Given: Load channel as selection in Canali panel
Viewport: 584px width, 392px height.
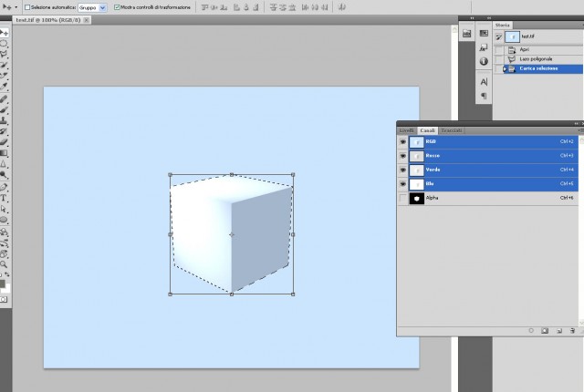Looking at the screenshot, I should (x=531, y=330).
